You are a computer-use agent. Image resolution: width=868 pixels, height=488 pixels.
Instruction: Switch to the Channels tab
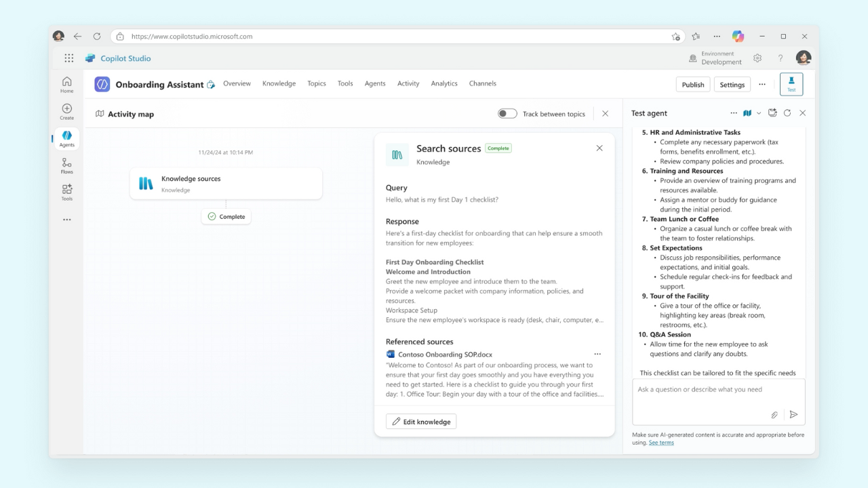(483, 83)
